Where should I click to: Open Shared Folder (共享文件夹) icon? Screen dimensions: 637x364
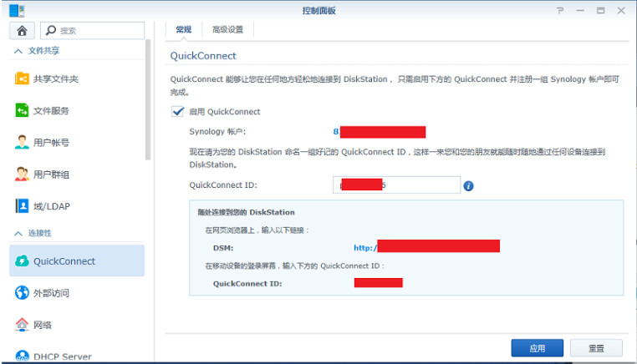click(x=22, y=78)
